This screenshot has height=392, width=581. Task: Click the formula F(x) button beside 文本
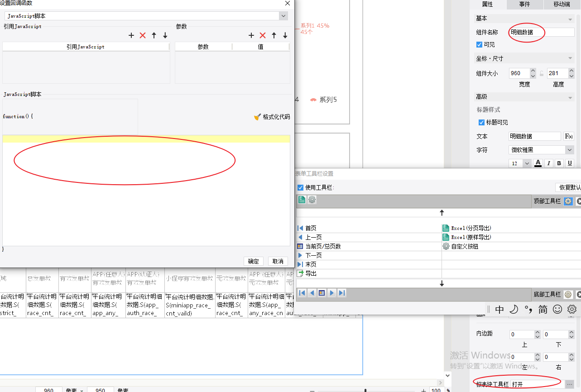(569, 136)
